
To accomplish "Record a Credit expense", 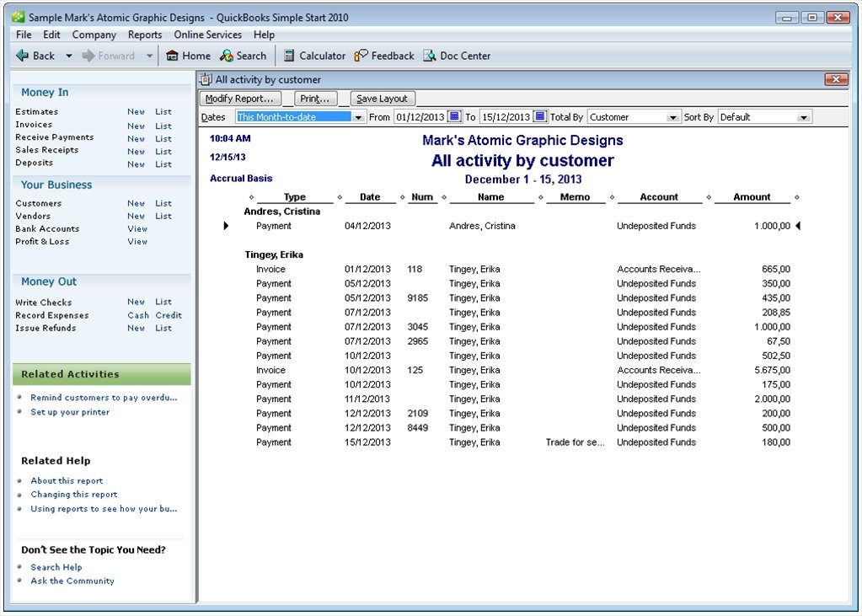I will coord(169,315).
